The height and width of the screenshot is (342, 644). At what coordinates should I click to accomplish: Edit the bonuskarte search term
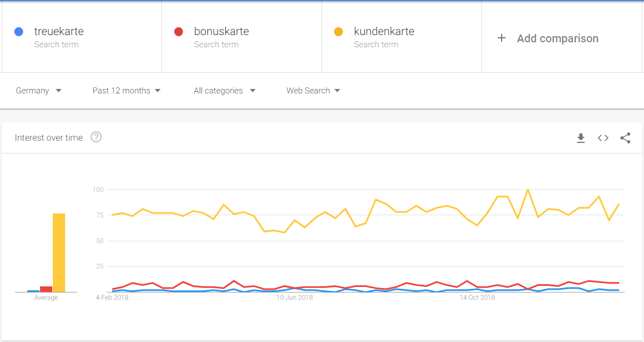point(221,31)
